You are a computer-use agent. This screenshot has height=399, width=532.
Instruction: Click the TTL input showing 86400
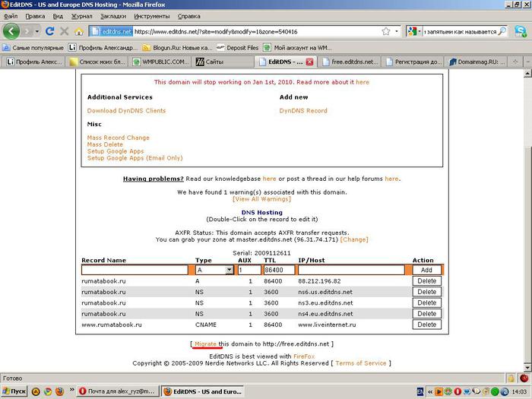point(279,270)
